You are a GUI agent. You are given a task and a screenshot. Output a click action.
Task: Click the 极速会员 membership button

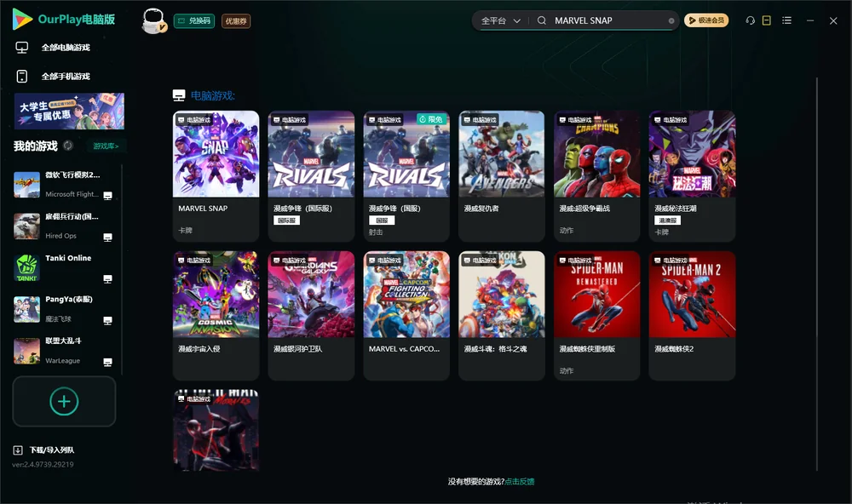(706, 20)
